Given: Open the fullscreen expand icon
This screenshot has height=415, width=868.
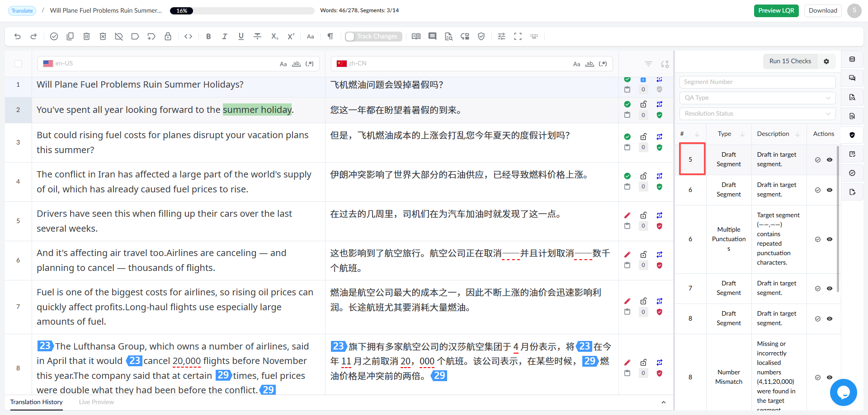Looking at the screenshot, I should click(518, 37).
